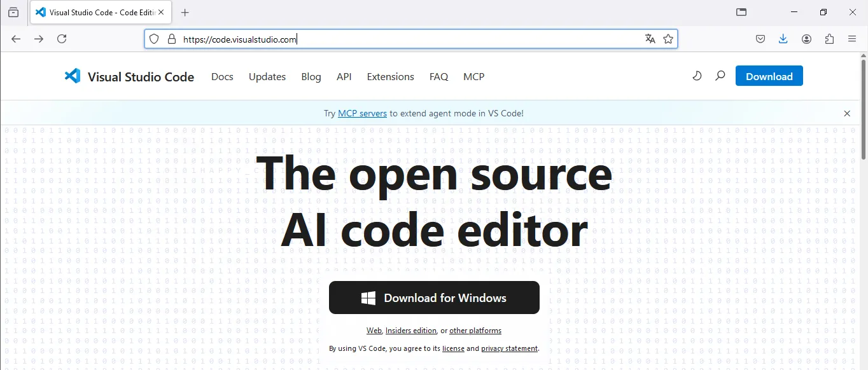
Task: Click the Visual Studio Code logo
Action: [x=72, y=76]
